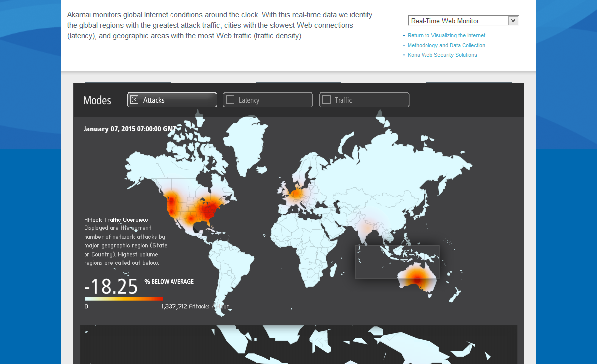
Task: Open Methodology and Data Collection link
Action: (x=446, y=45)
